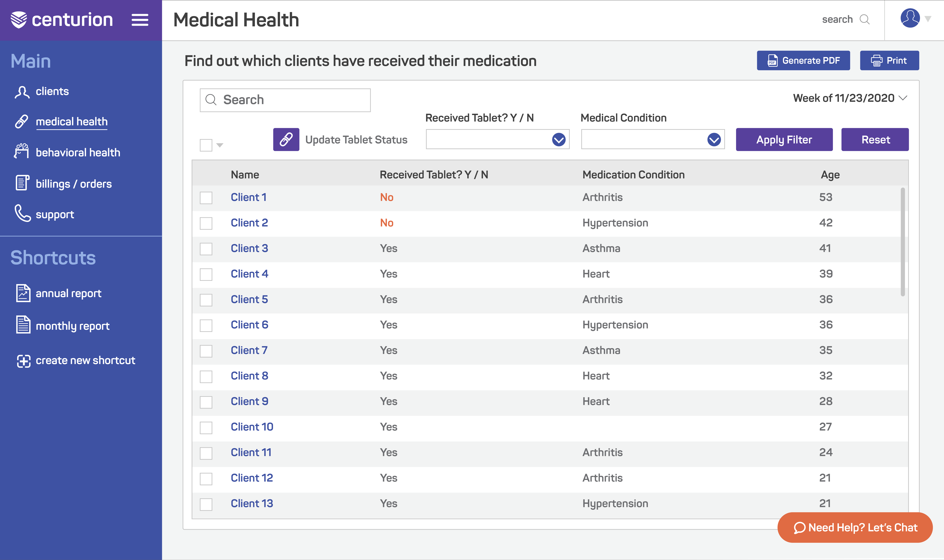Screen dimensions: 944x560
Task: Click the printer icon in Print button
Action: point(877,61)
